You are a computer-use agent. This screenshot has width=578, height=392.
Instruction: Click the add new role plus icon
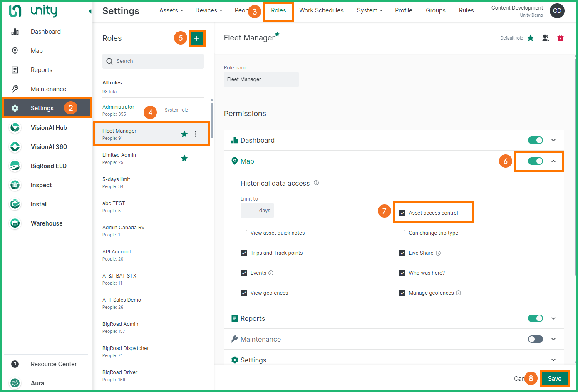(x=196, y=38)
